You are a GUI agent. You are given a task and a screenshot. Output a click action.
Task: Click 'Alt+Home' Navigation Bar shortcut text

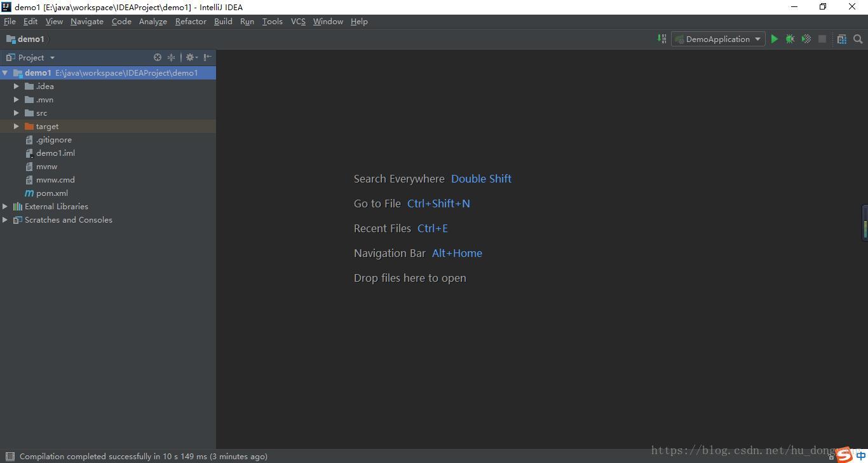click(x=457, y=253)
